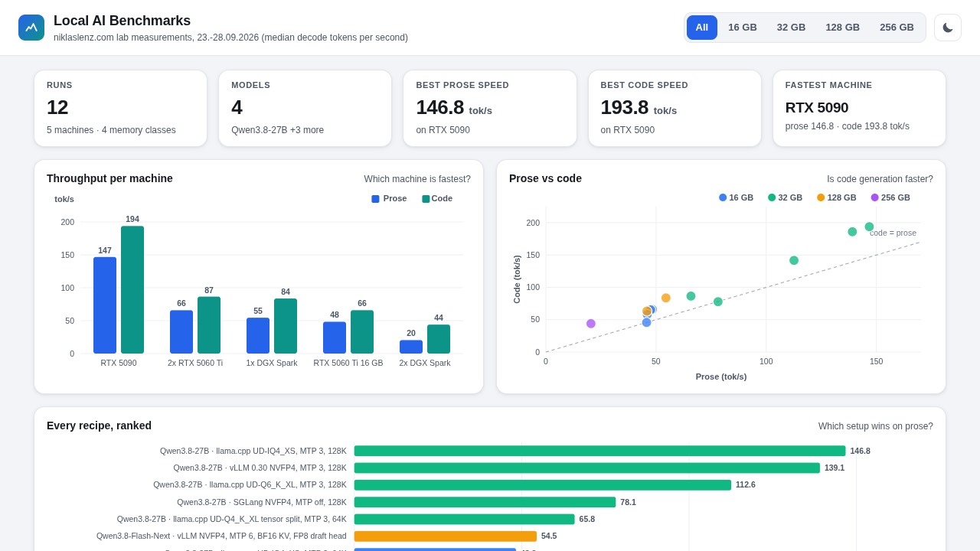
Task: Toggle 16 GB series in scatter legend
Action: (736, 197)
